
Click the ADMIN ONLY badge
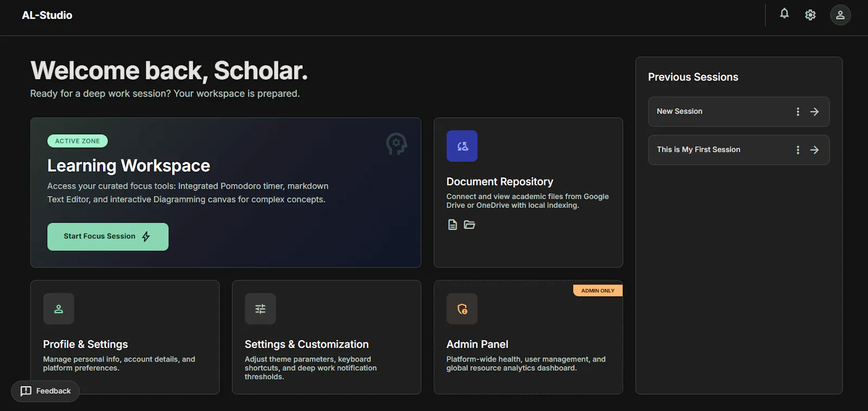tap(598, 290)
